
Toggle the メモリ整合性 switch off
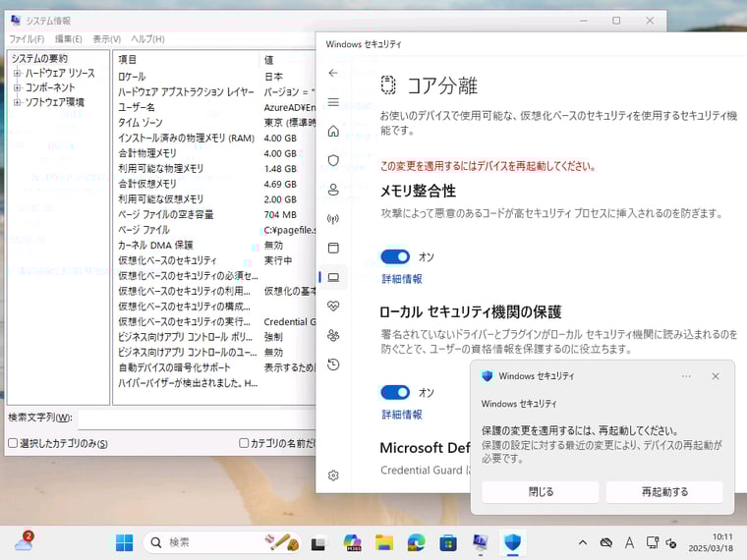[x=395, y=256]
